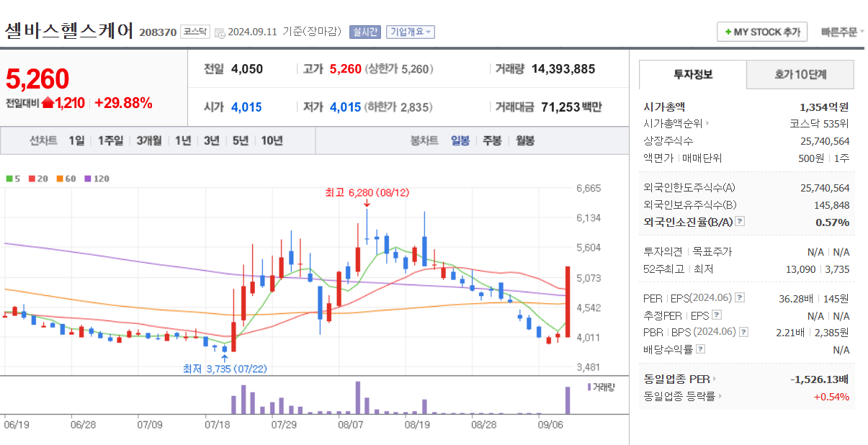The width and height of the screenshot is (868, 445).
Task: Click the -1,526.13배 same-industry PER value
Action: point(819,379)
